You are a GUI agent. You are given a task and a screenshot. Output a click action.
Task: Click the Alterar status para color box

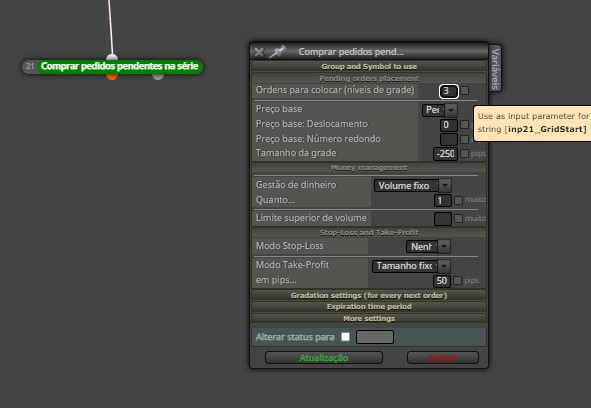375,337
